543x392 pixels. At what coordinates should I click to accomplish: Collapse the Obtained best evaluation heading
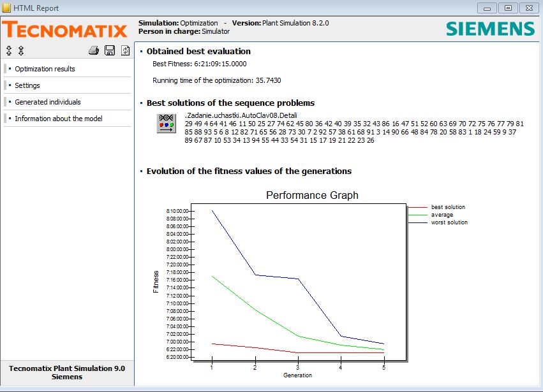198,51
